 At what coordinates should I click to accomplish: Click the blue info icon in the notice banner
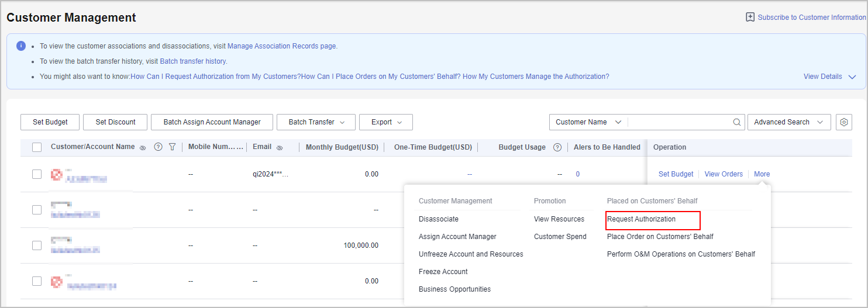click(x=21, y=46)
